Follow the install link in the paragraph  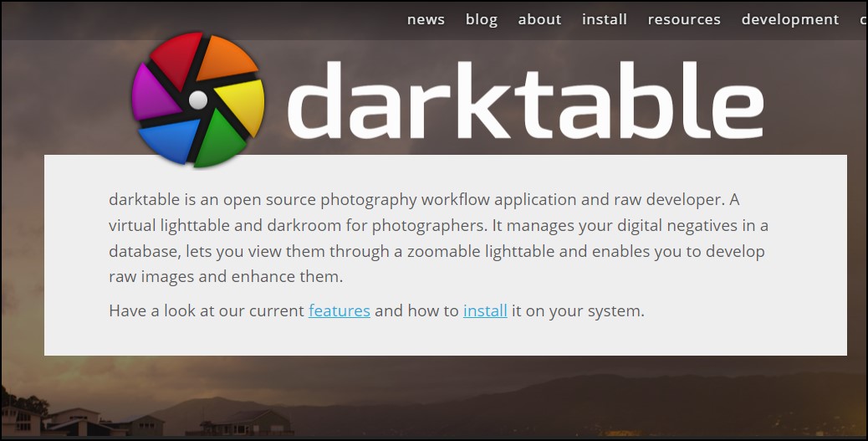coord(485,310)
